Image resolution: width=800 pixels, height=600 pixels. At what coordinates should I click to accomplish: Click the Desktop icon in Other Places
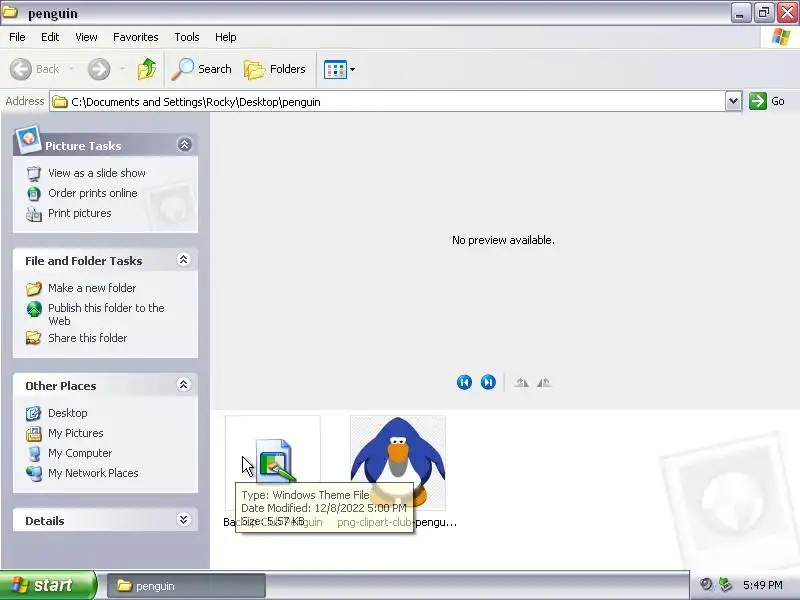click(34, 413)
